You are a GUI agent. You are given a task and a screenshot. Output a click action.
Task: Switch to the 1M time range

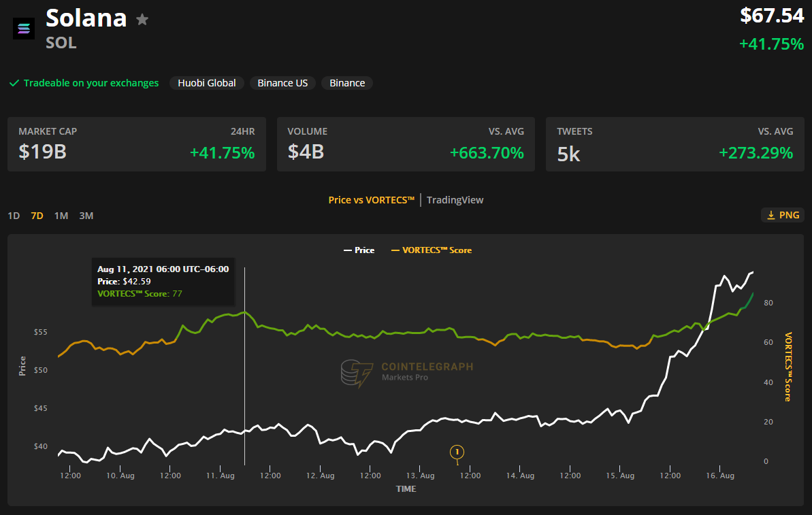(x=61, y=216)
